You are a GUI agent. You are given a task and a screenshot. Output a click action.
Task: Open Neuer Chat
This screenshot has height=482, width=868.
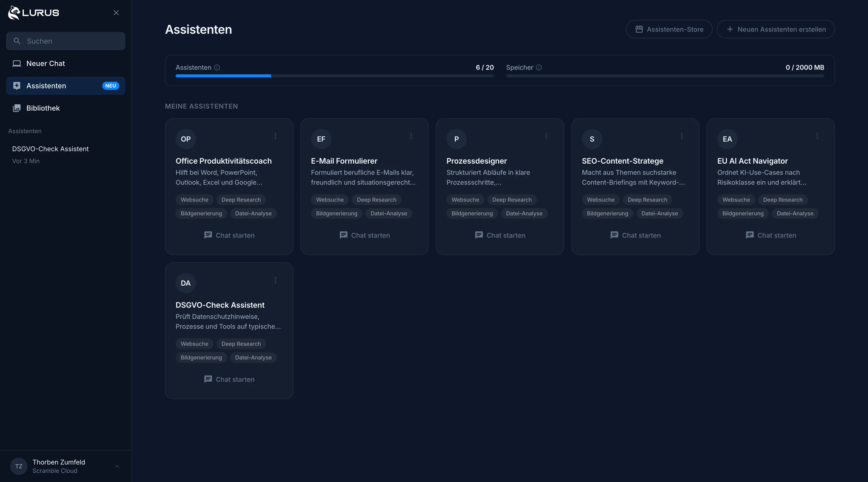66,63
